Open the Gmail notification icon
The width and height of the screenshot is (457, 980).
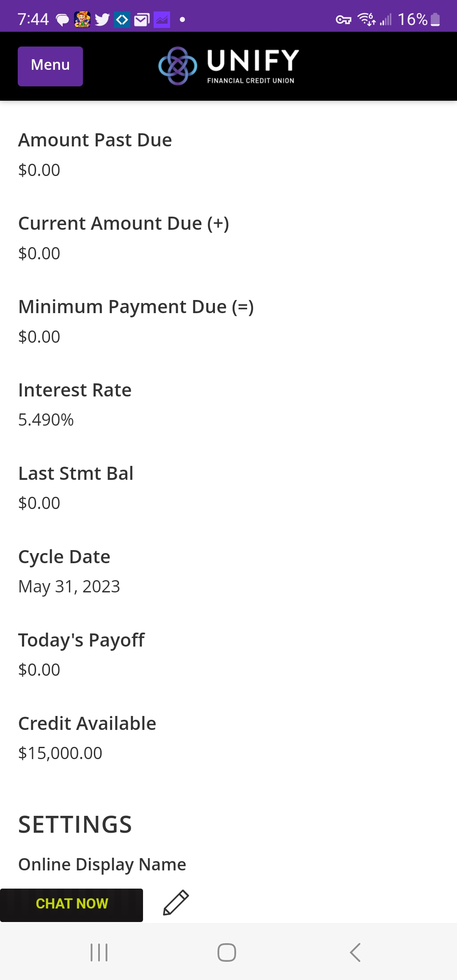[x=141, y=19]
